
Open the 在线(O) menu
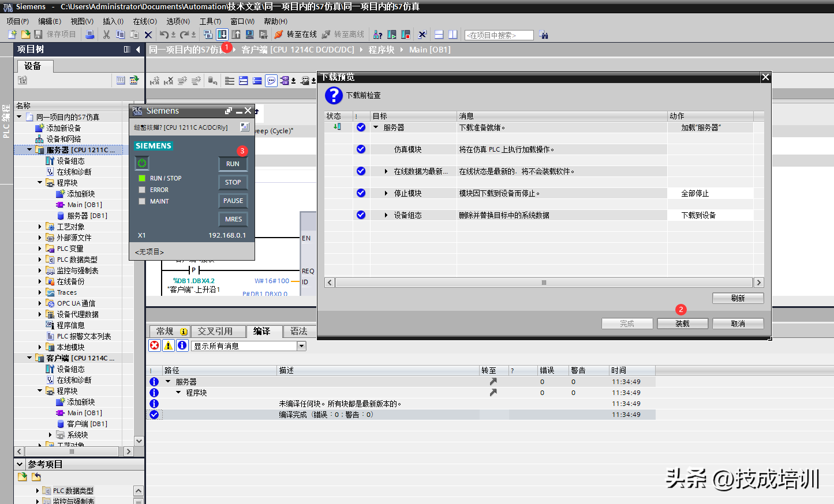(x=145, y=21)
